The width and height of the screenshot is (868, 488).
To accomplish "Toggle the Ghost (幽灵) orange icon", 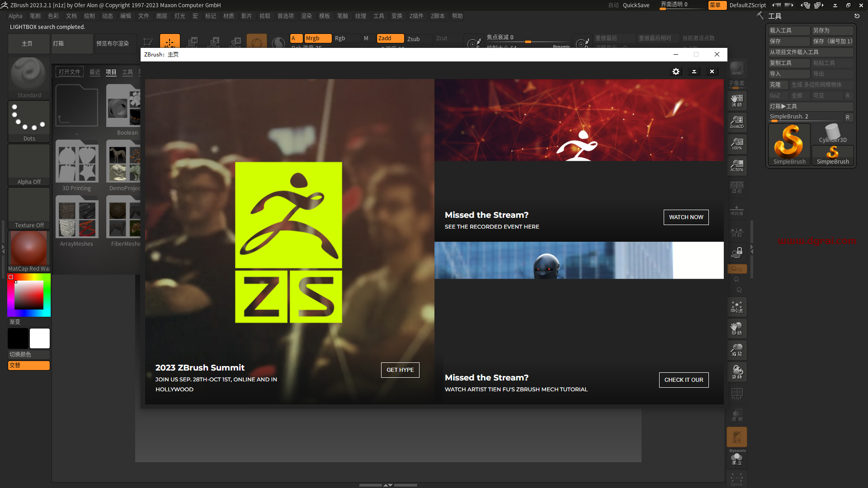I will point(736,437).
